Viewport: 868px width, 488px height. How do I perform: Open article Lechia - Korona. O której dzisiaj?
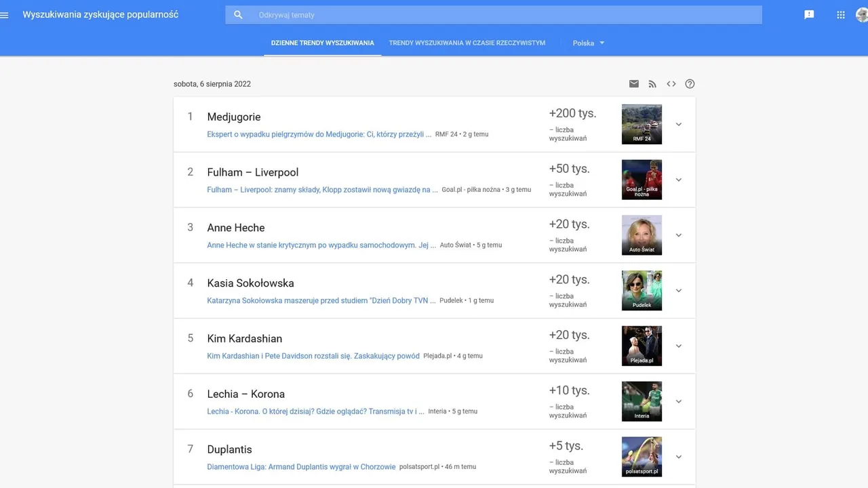(x=316, y=411)
